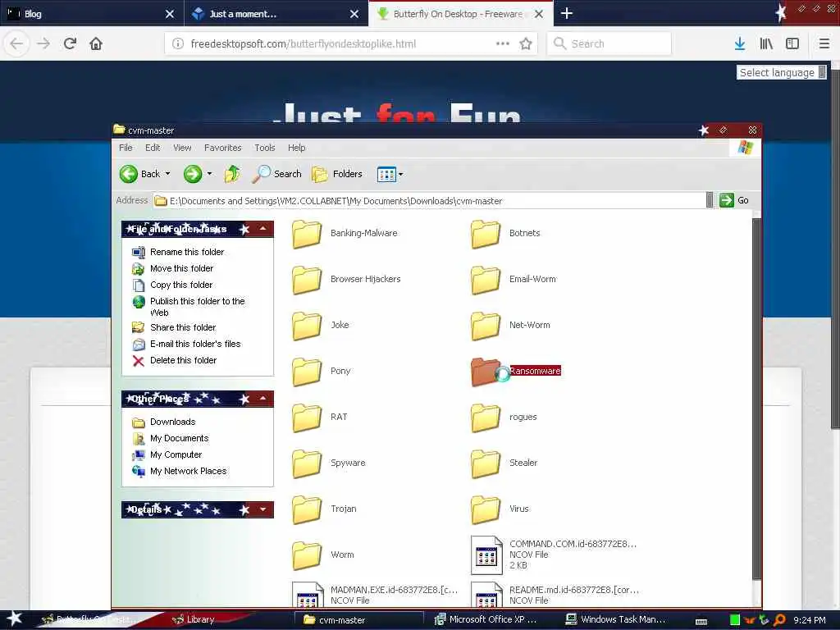Viewport: 840px width, 630px height.
Task: Open Explorer Edit menu
Action: 153,148
